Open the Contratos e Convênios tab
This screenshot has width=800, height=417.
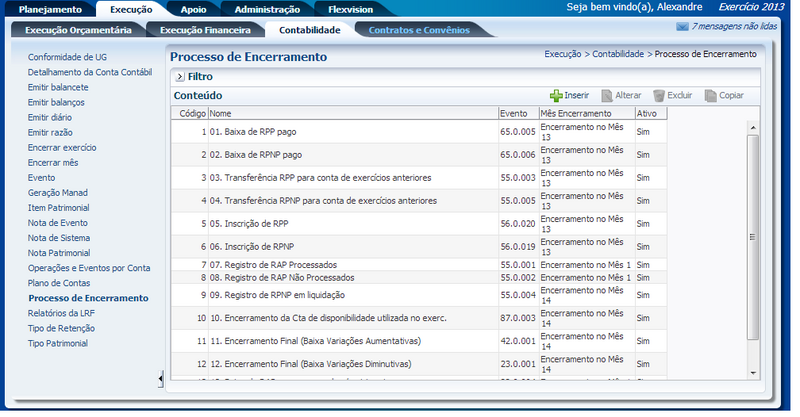[x=419, y=30]
